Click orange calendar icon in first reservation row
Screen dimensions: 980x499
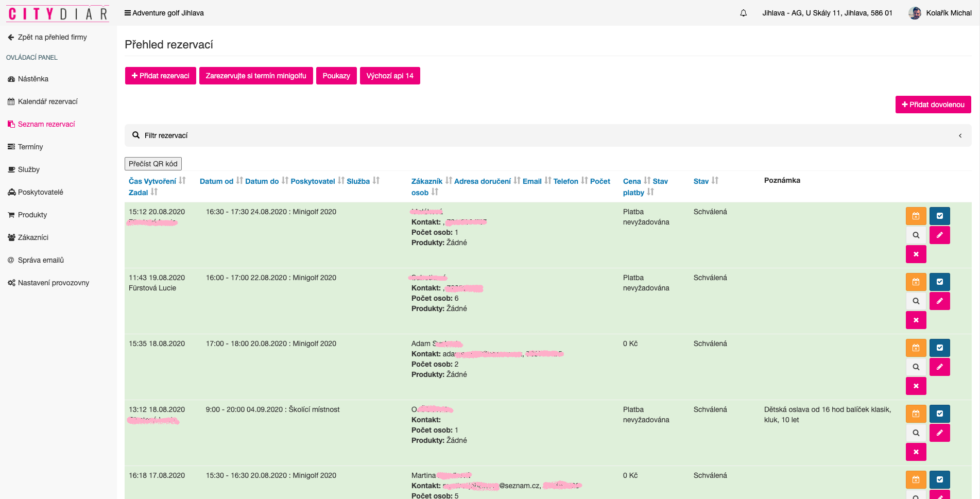[916, 216]
